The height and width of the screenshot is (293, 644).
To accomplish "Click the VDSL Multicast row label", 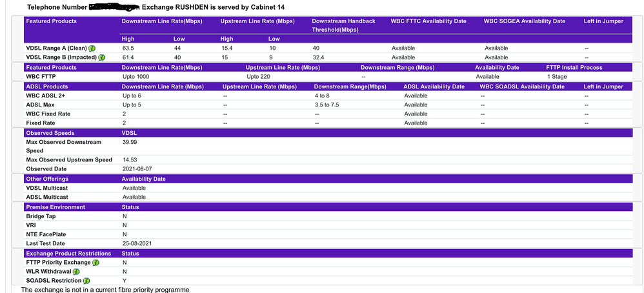I will click(47, 188).
